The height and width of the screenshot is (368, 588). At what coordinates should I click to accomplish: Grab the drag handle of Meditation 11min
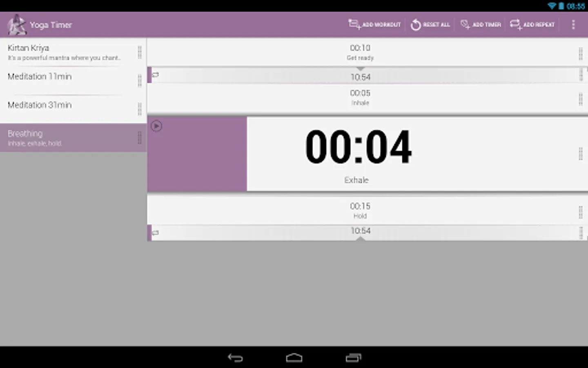(140, 81)
